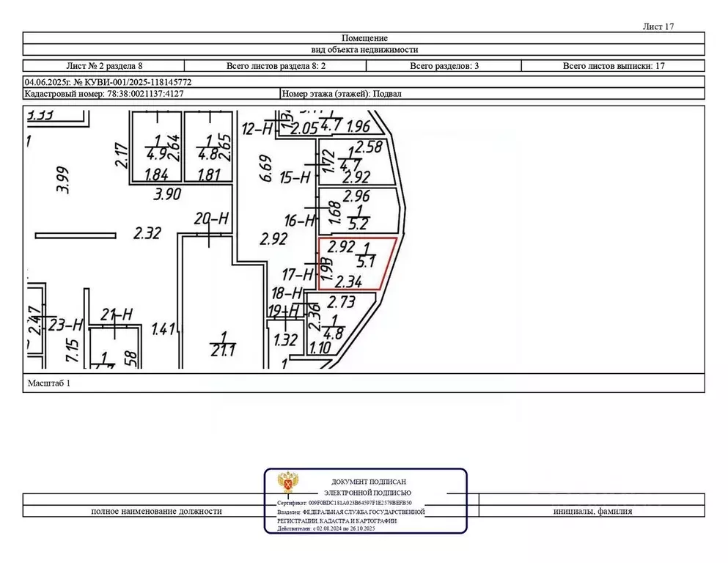The height and width of the screenshot is (563, 728).
Task: Click the Всего листов выписки: 17 cell
Action: [x=614, y=65]
